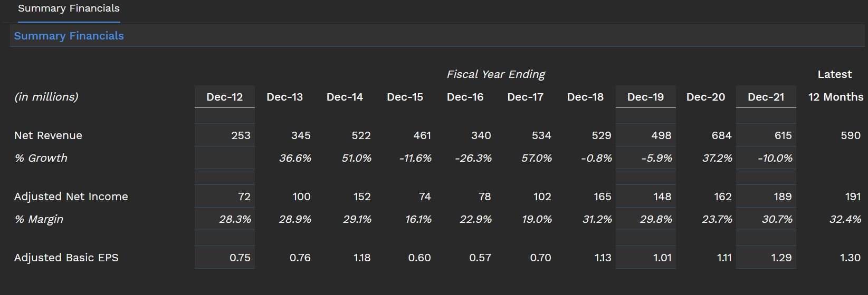
Task: Select Dec-17 growth value 57.0%
Action: coord(536,158)
